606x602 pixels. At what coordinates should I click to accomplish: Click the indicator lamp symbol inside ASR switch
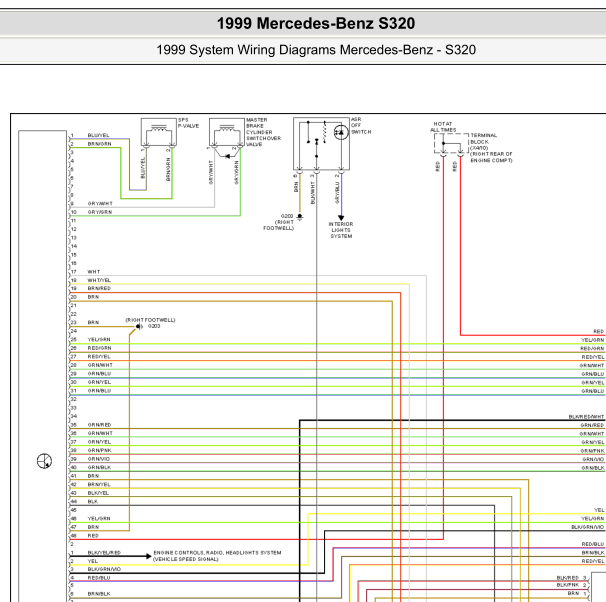click(x=341, y=133)
